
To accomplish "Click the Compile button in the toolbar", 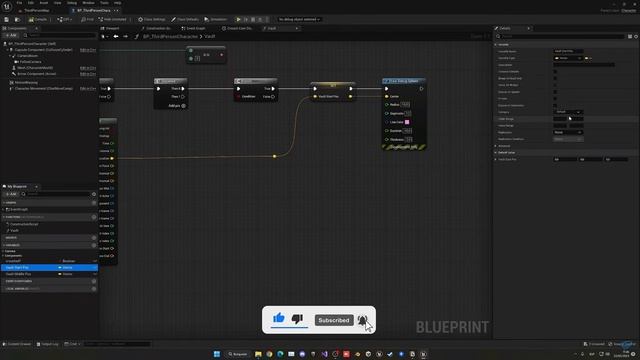I will point(38,19).
